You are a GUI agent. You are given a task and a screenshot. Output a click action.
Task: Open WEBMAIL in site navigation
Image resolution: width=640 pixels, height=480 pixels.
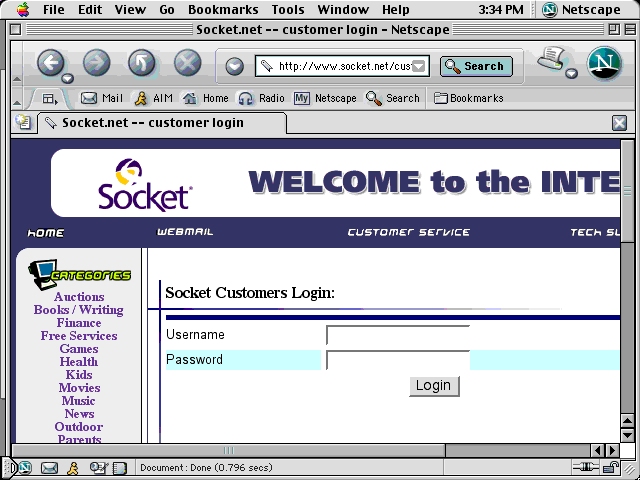coord(185,232)
